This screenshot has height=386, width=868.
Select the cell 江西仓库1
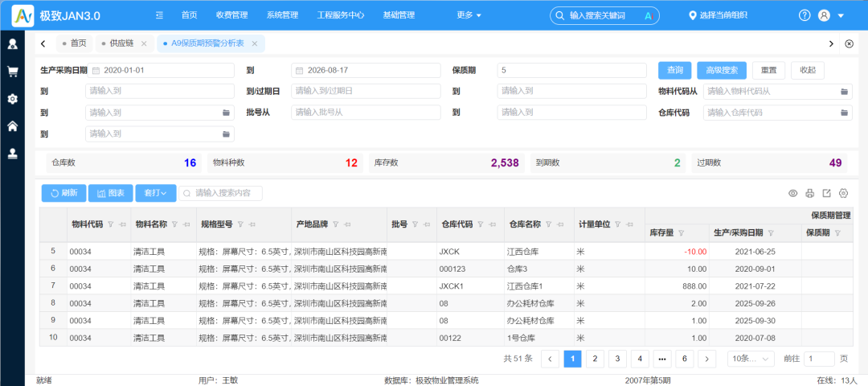tap(539, 285)
